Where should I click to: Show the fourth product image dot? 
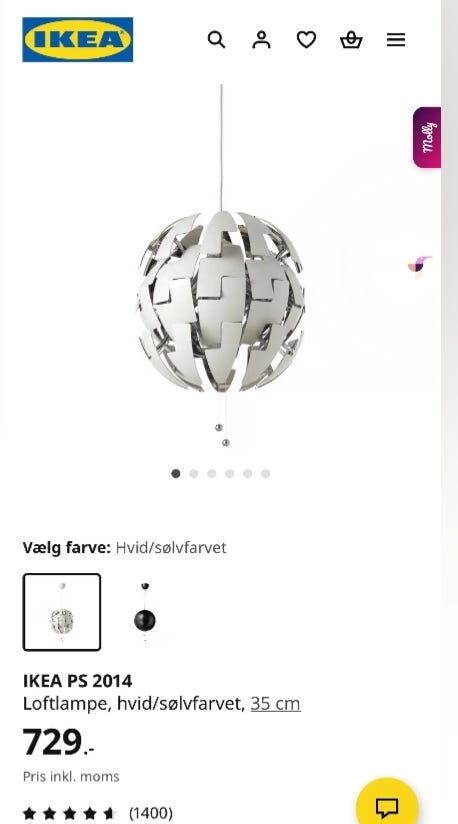(x=230, y=473)
